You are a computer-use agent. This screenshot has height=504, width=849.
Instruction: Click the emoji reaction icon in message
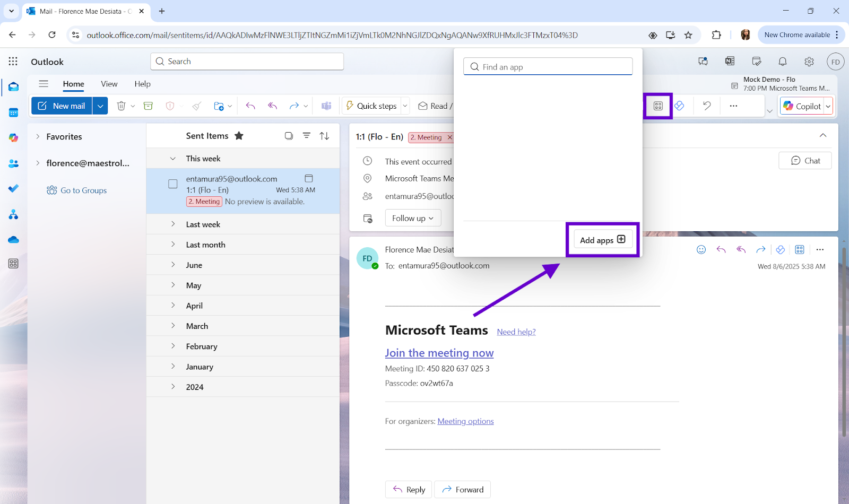click(x=701, y=249)
